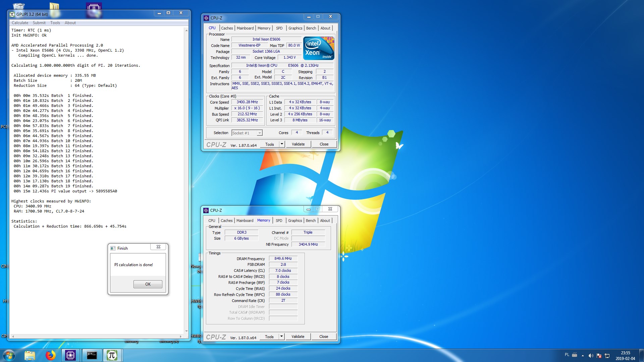Image resolution: width=644 pixels, height=362 pixels.
Task: Click the NB Frequency 3404.9 MHz field
Action: pyautogui.click(x=308, y=245)
